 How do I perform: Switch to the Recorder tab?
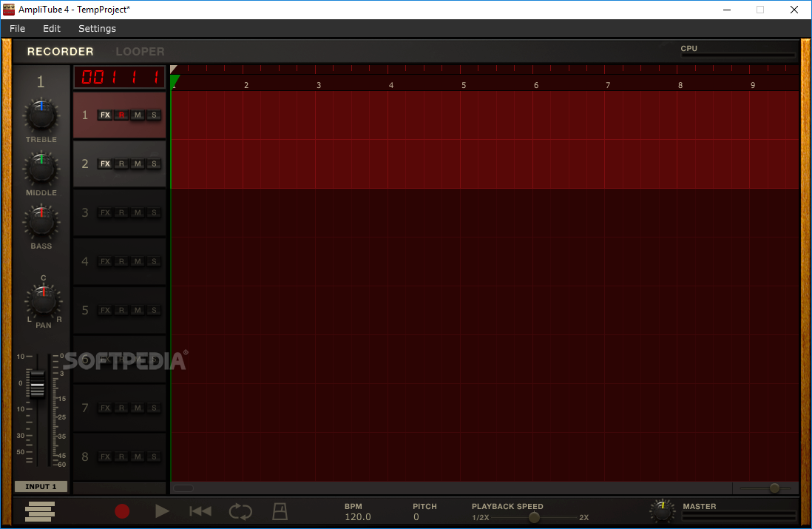click(60, 52)
